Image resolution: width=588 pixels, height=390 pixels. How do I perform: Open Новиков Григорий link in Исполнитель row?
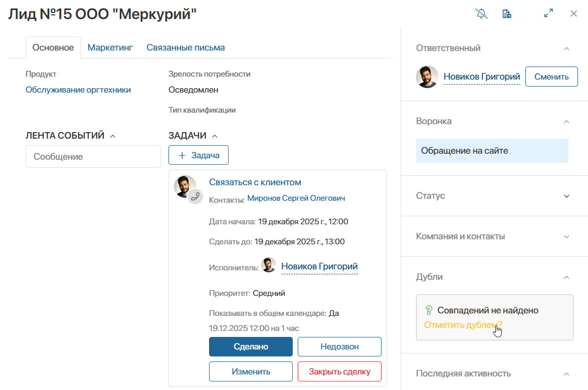pos(319,266)
